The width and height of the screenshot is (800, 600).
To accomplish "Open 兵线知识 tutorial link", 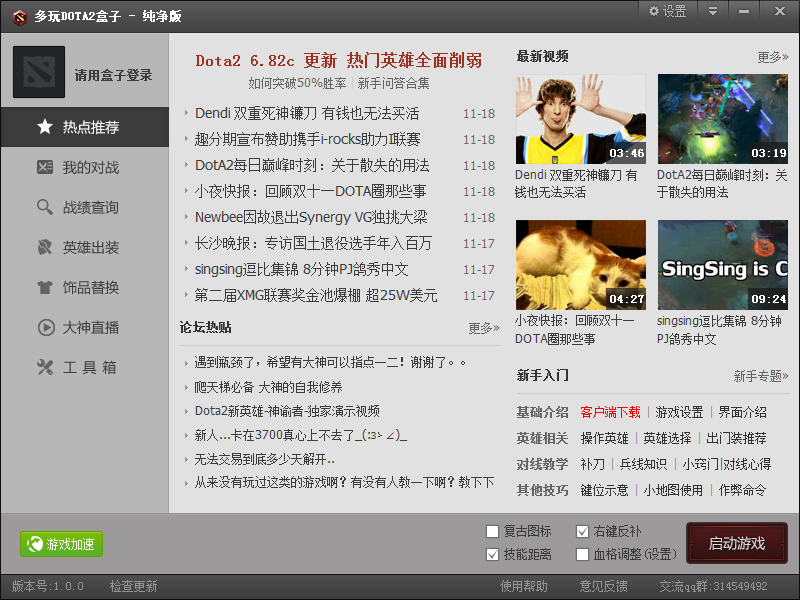I will pyautogui.click(x=643, y=464).
